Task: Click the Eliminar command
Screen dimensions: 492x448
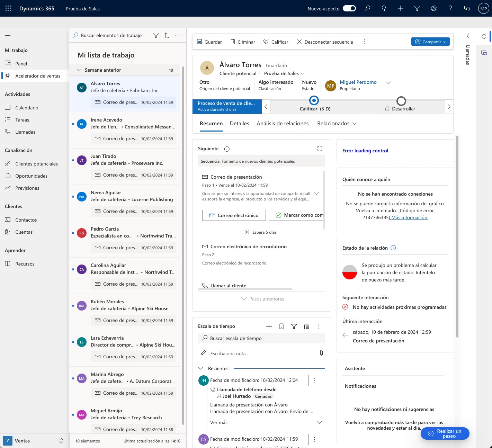Action: [243, 42]
